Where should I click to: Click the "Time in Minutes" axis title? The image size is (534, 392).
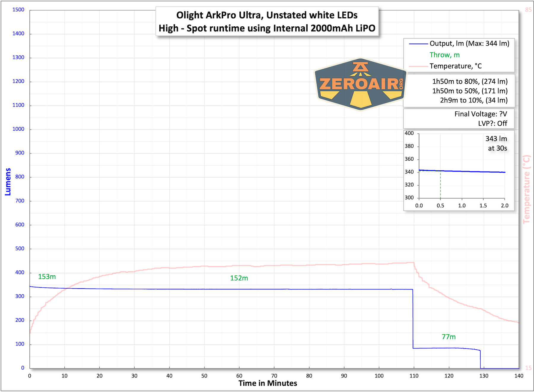[x=268, y=383]
